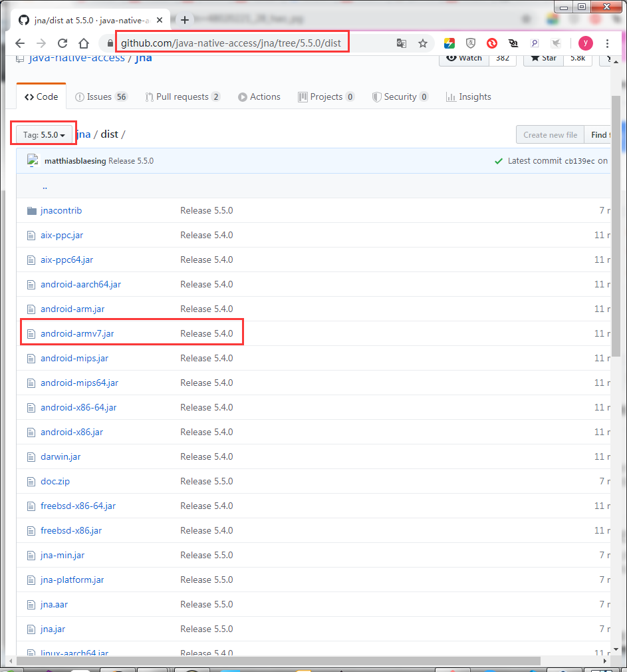Open android-mips64.jar file
The image size is (627, 672).
(79, 383)
